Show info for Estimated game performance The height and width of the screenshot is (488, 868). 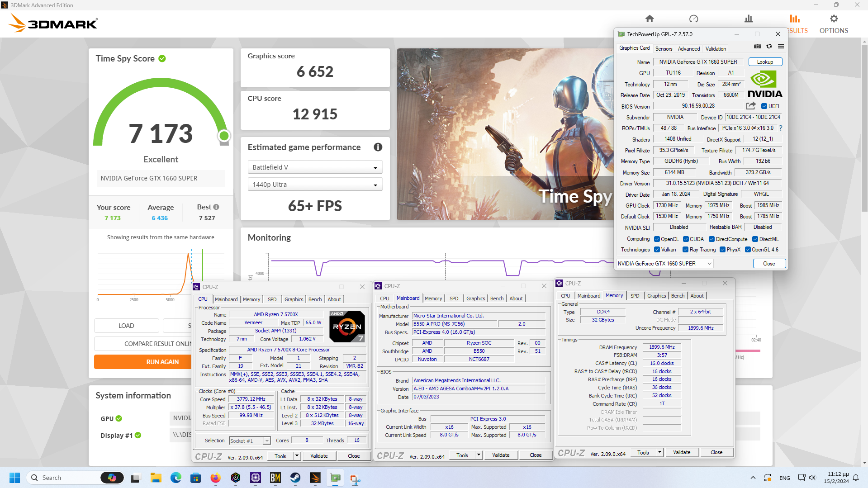point(378,147)
